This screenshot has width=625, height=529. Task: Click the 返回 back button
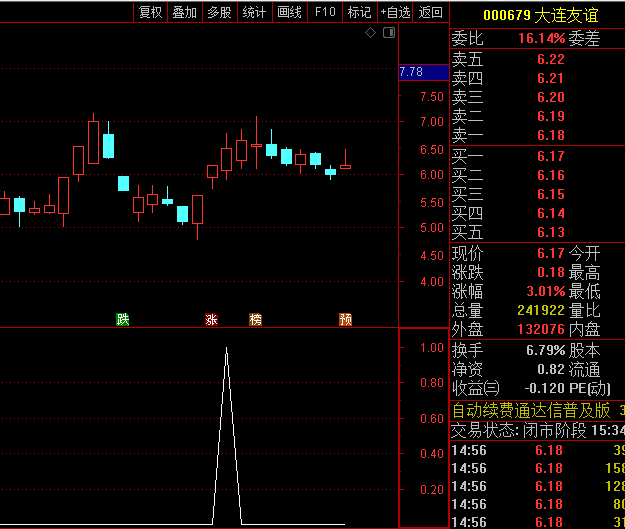430,12
